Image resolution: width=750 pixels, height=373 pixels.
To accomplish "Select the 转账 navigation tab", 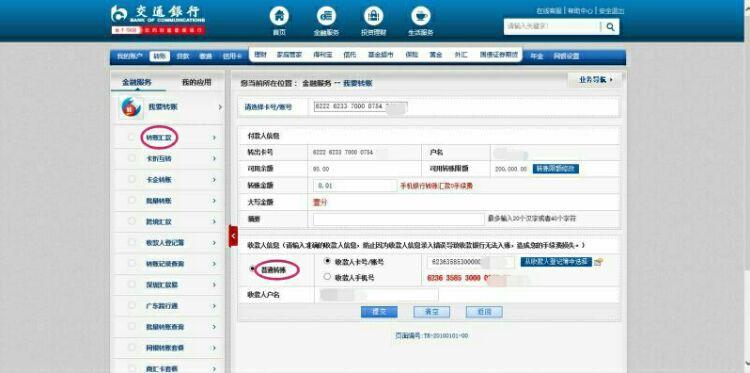I will pyautogui.click(x=159, y=56).
